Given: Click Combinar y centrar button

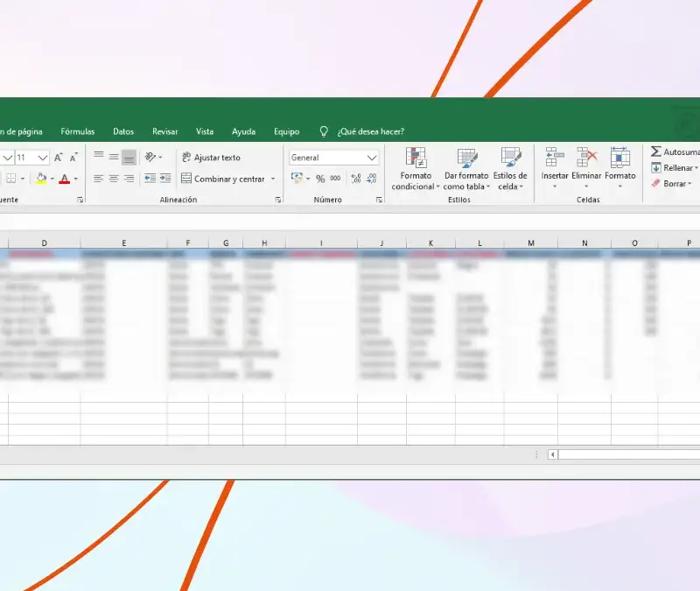Looking at the screenshot, I should pyautogui.click(x=223, y=179).
